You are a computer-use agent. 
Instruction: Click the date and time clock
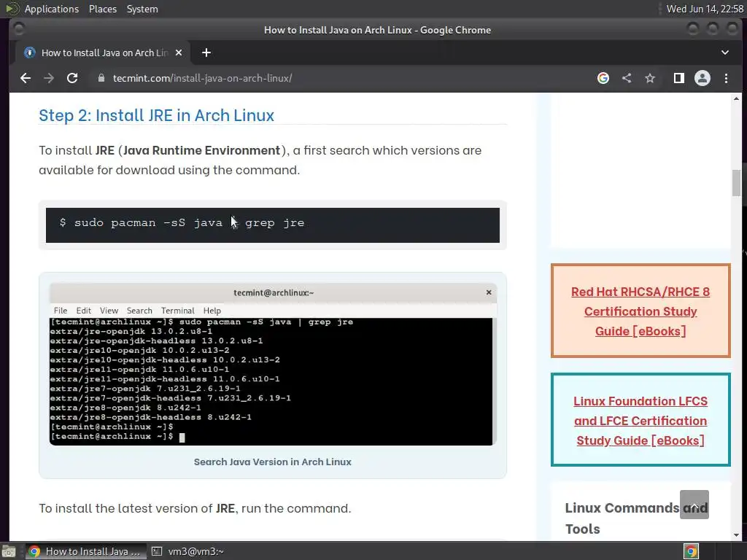coord(705,9)
